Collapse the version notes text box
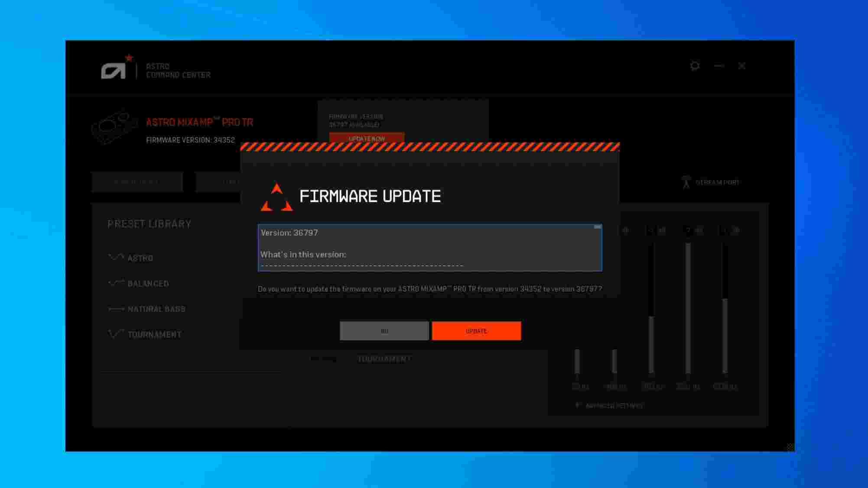This screenshot has width=868, height=488. coord(597,226)
